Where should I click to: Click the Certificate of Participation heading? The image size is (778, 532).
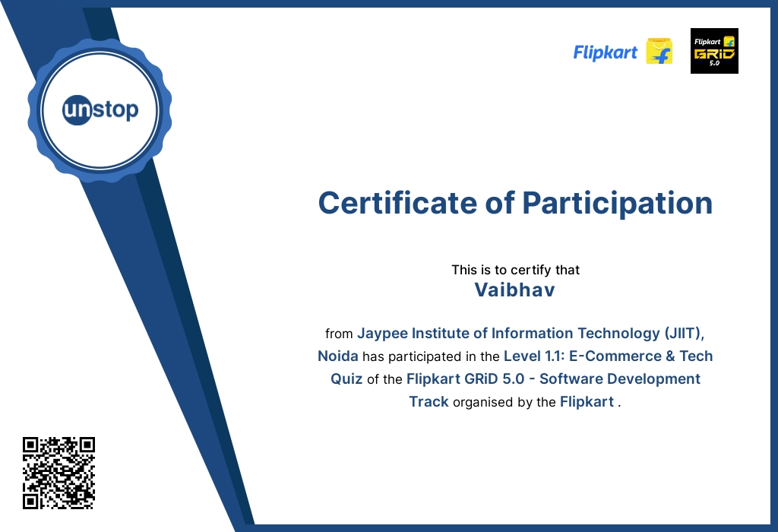515,203
